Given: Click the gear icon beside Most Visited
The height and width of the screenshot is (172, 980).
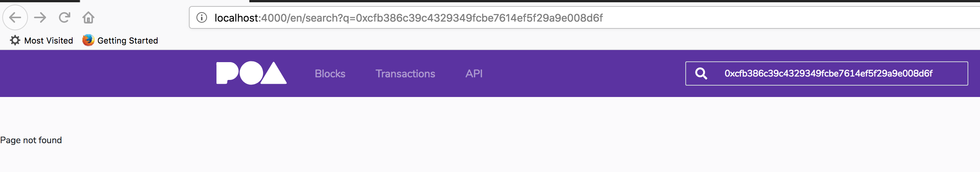Looking at the screenshot, I should click(15, 41).
